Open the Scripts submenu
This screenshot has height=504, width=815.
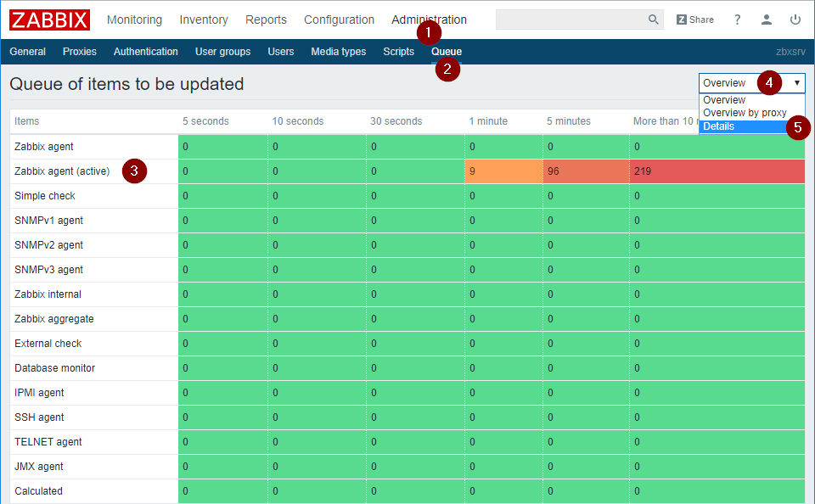coord(399,52)
